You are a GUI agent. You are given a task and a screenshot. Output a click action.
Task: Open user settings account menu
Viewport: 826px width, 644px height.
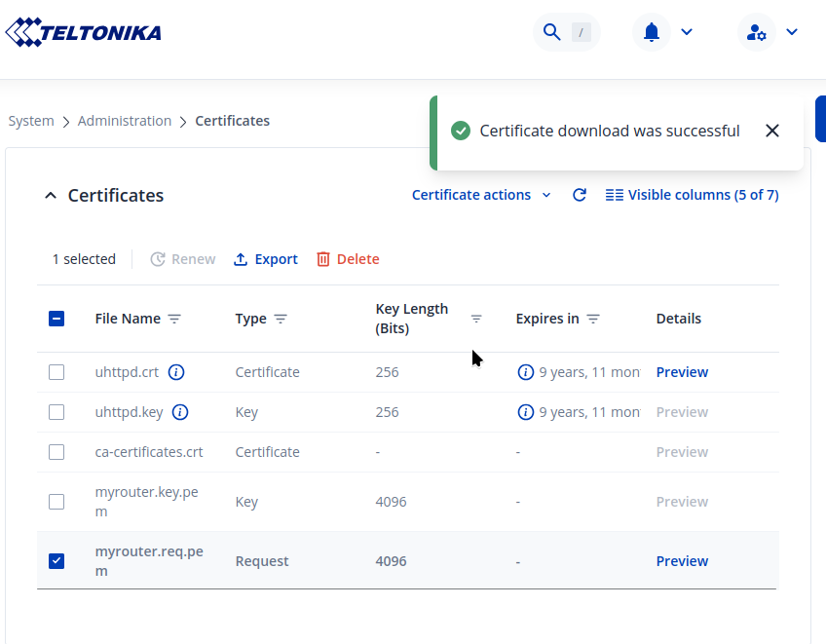pyautogui.click(x=757, y=32)
